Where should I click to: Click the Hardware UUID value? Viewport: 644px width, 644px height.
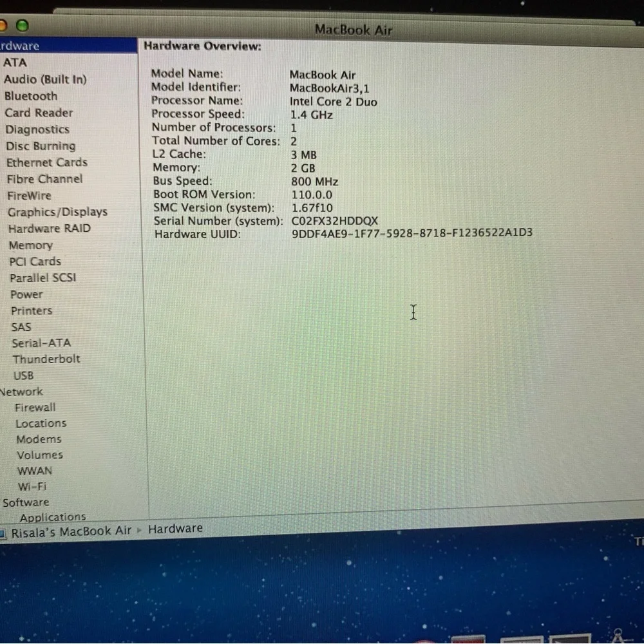[412, 233]
